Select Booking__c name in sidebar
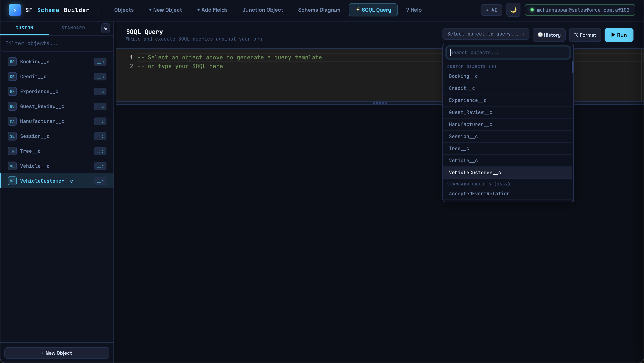 [35, 62]
